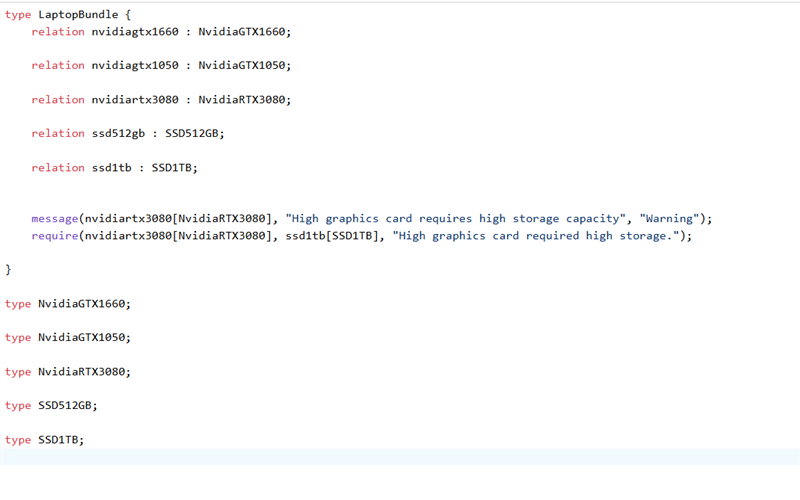Click the nvidiagtx1660 relation name
This screenshot has height=500, width=800.
click(x=135, y=32)
